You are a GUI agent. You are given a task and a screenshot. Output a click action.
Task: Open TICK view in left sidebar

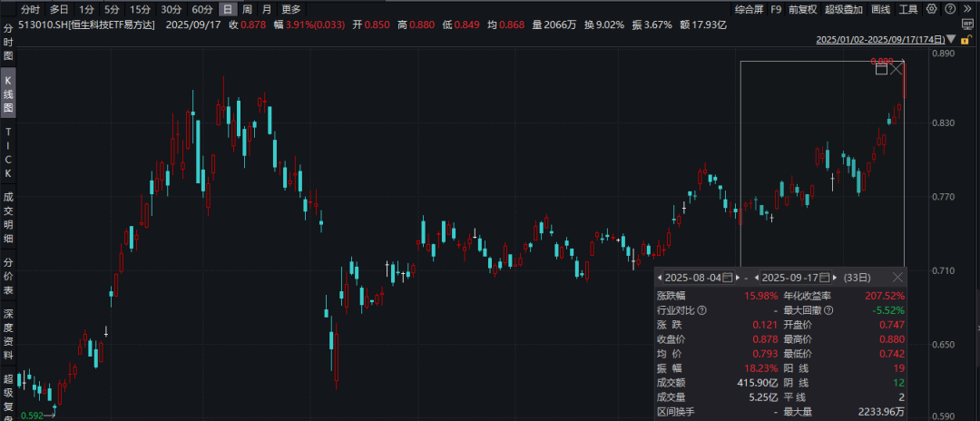point(8,152)
